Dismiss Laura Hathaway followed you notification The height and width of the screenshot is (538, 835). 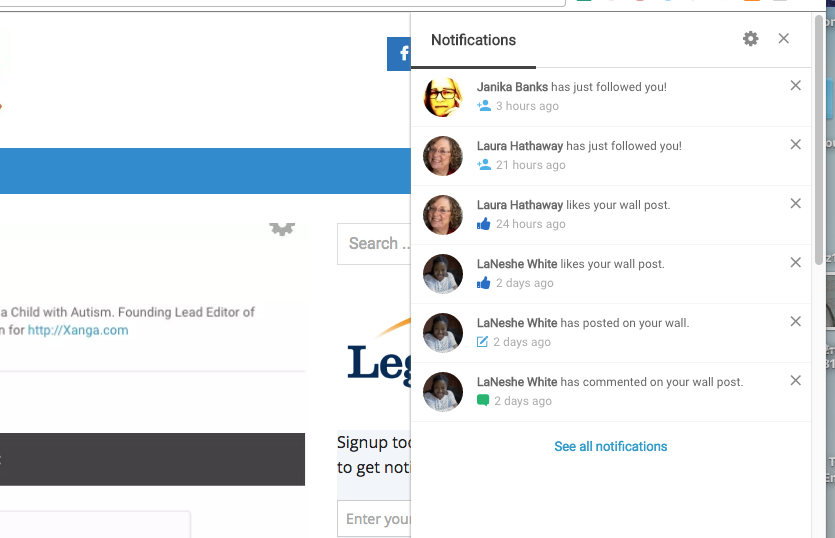click(796, 145)
